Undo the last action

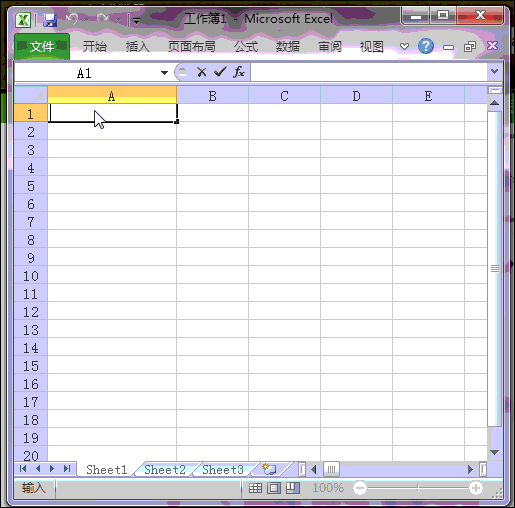tap(72, 19)
